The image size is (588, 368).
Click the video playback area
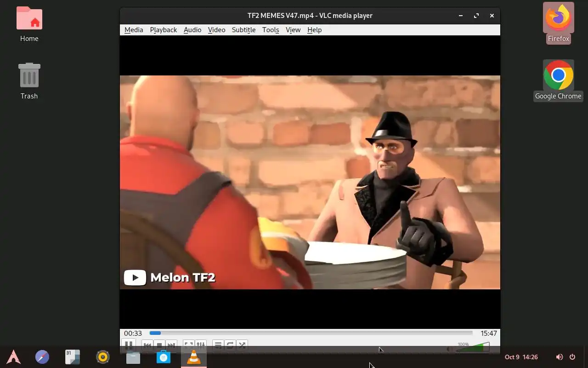(x=310, y=182)
